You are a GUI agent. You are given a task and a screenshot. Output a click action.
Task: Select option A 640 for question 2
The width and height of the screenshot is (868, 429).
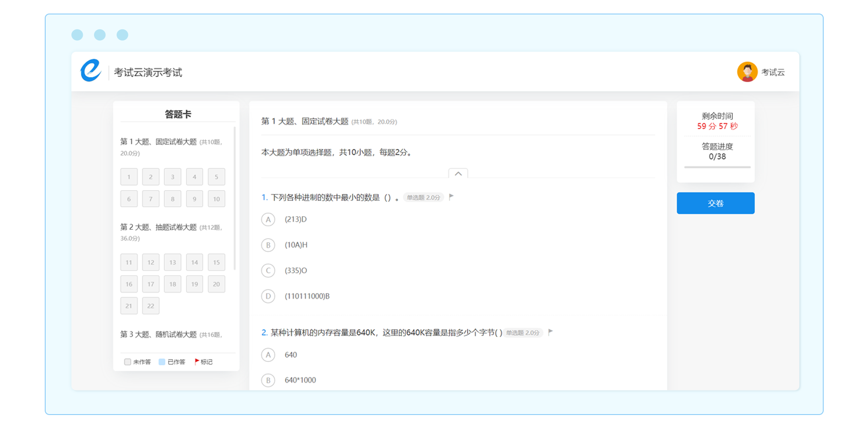(268, 355)
